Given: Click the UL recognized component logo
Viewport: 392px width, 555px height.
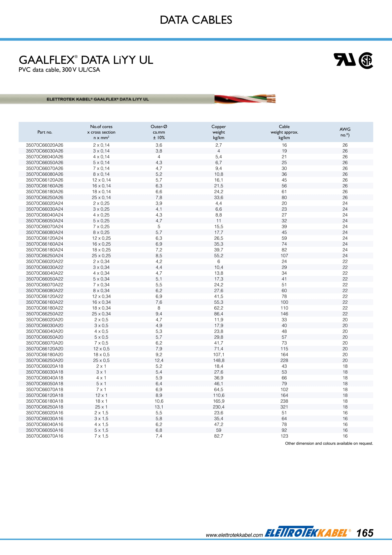Looking at the screenshot, I should 344,60.
